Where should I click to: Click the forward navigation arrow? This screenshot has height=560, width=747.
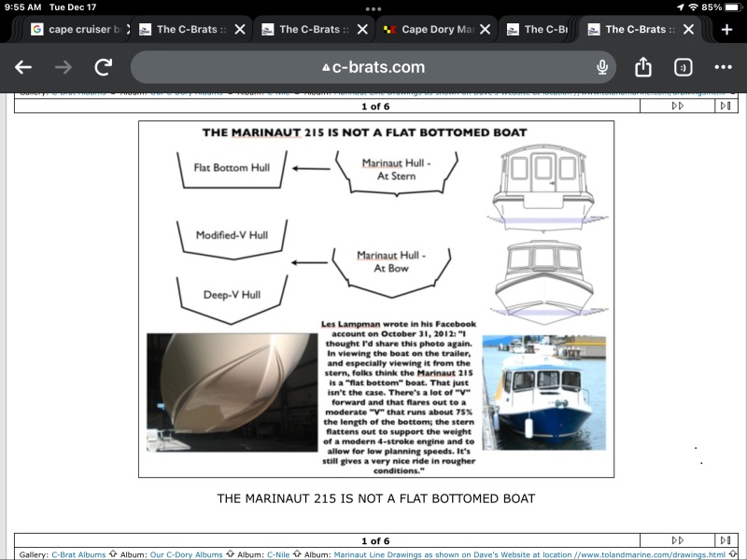[x=63, y=67]
